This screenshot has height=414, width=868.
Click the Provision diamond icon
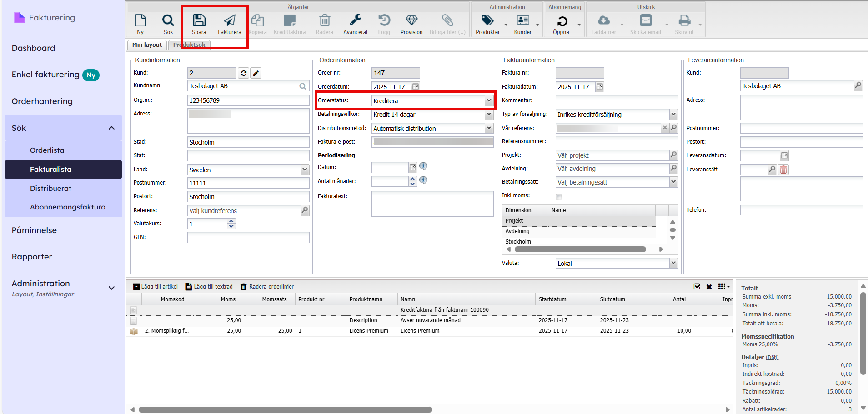[x=411, y=21]
